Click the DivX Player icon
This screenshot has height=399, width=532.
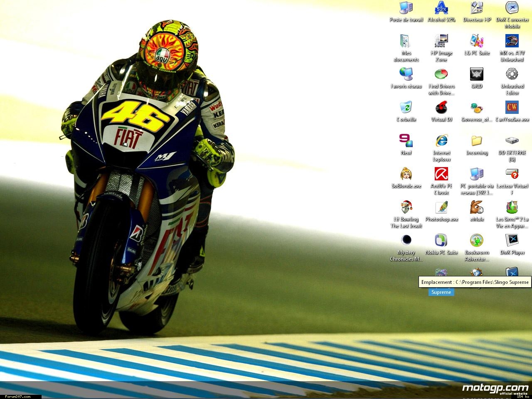(x=512, y=241)
